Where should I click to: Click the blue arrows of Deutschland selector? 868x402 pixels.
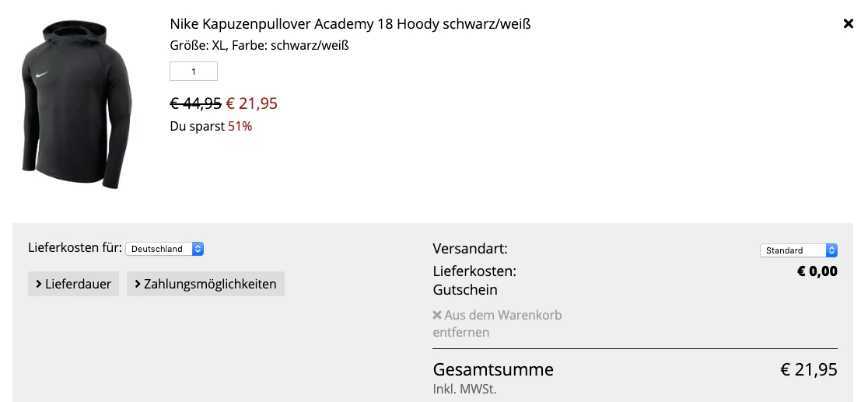(x=198, y=249)
